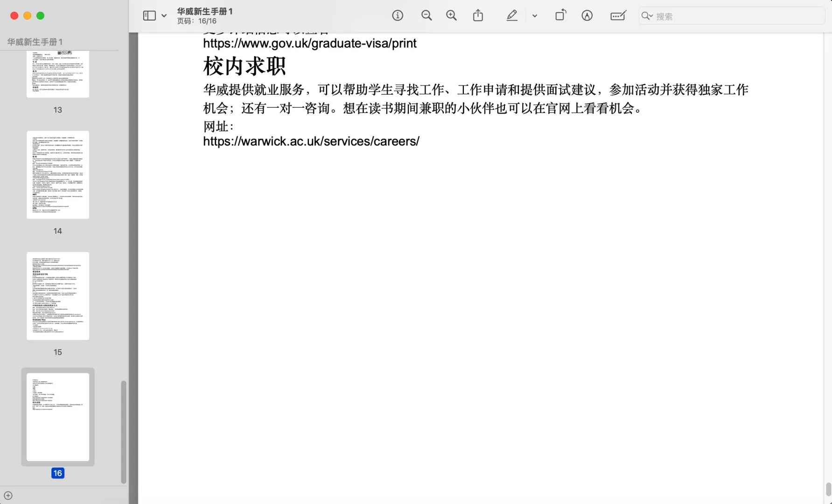The height and width of the screenshot is (504, 832).
Task: Click the document vertical scrollbar
Action: 828,489
